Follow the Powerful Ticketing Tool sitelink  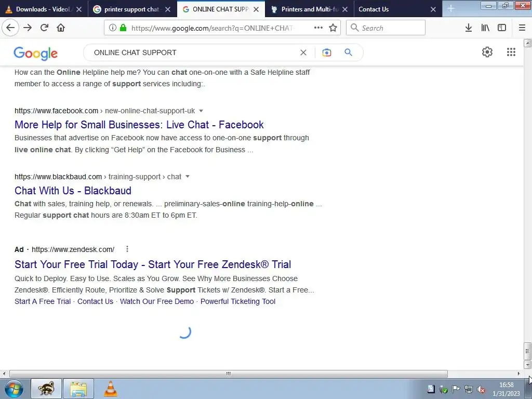point(238,301)
